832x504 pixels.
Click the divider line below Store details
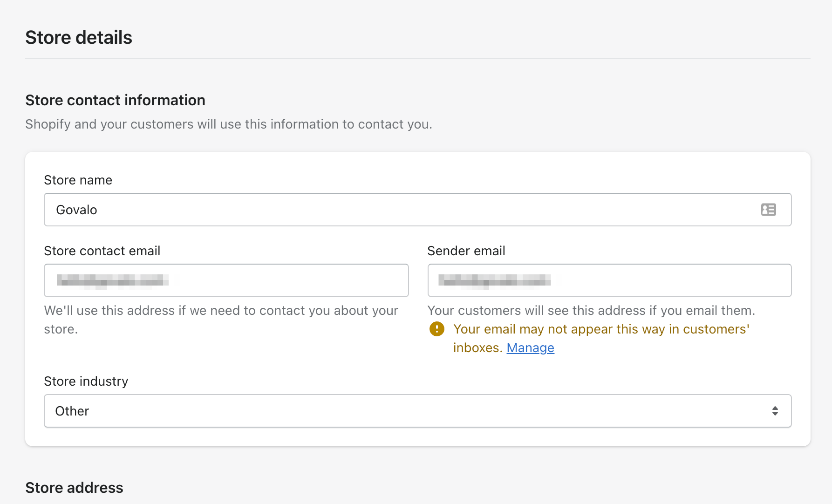417,58
